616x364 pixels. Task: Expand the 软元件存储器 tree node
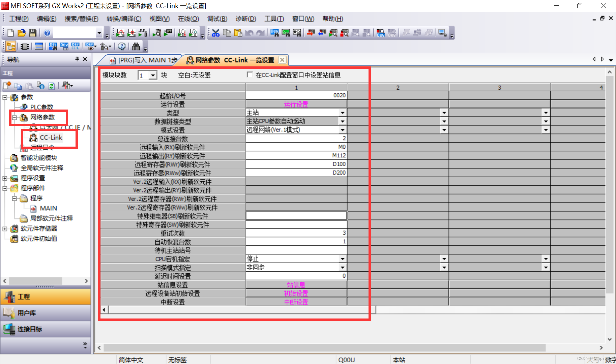[5, 229]
